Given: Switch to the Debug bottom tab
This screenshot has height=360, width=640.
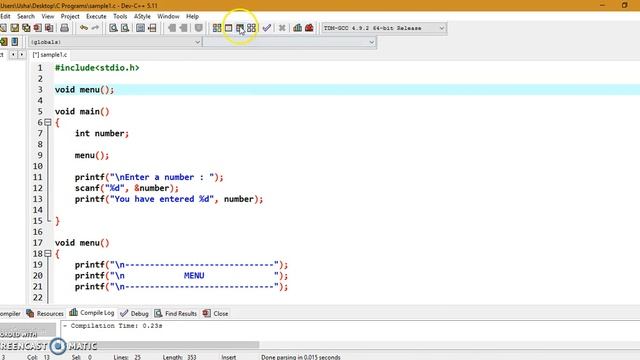Looking at the screenshot, I should pyautogui.click(x=135, y=313).
